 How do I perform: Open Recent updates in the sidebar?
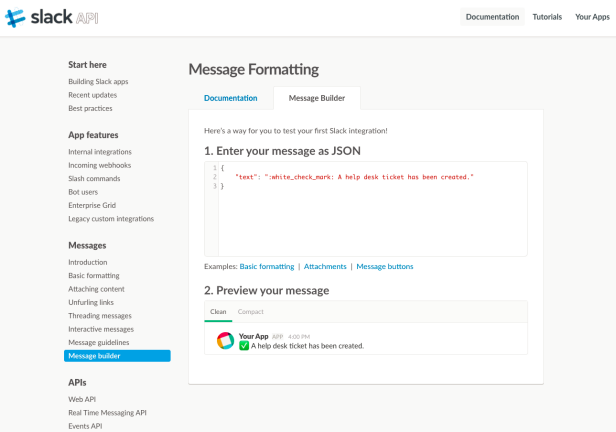(93, 95)
